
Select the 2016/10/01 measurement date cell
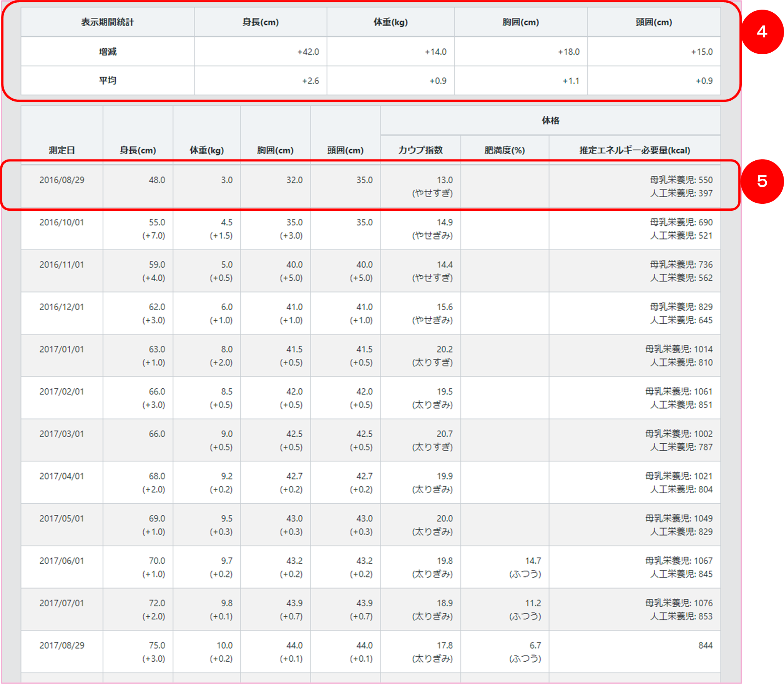pos(61,222)
